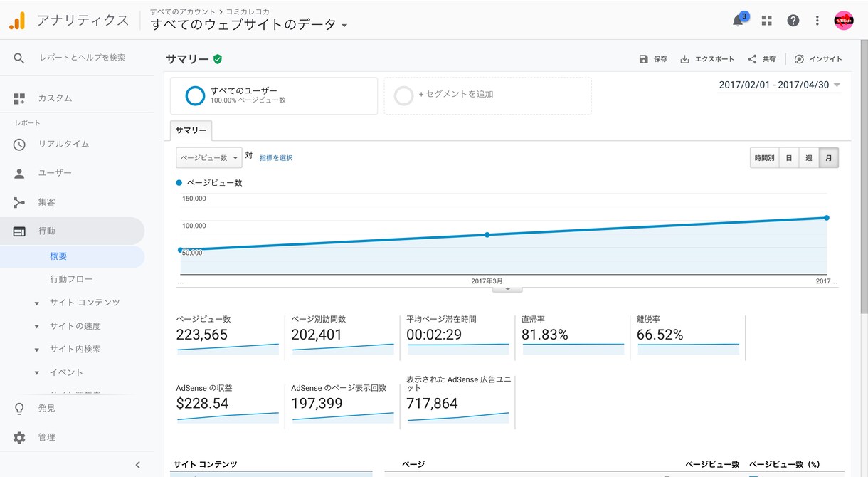Viewport: 868px width, 477px height.
Task: Open the 行動フロー page
Action: [x=72, y=279]
